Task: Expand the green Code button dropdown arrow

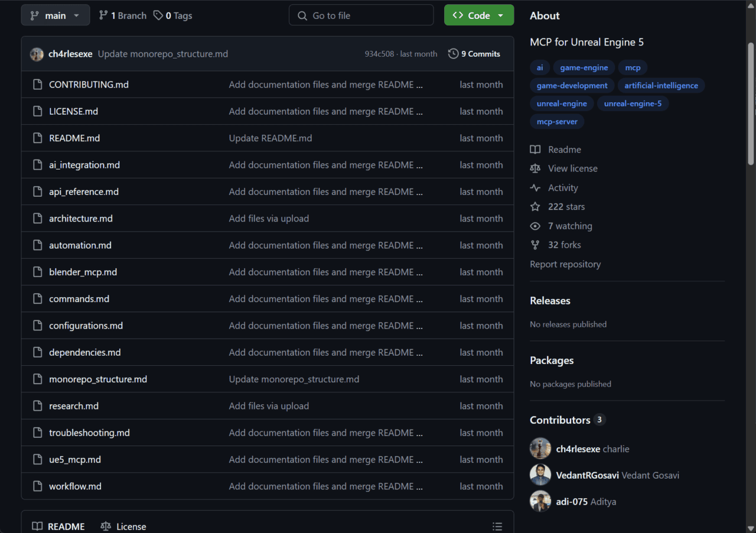Action: pyautogui.click(x=501, y=15)
